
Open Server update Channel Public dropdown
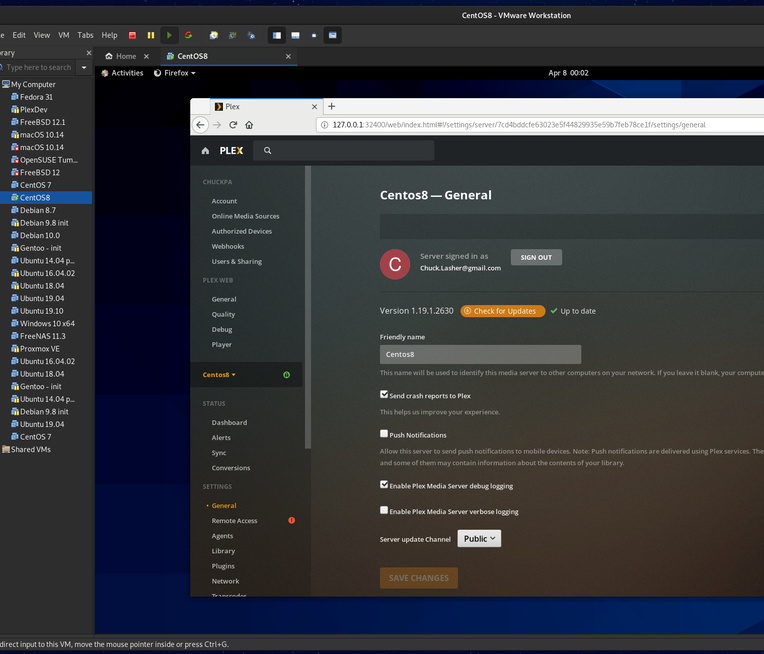[479, 539]
